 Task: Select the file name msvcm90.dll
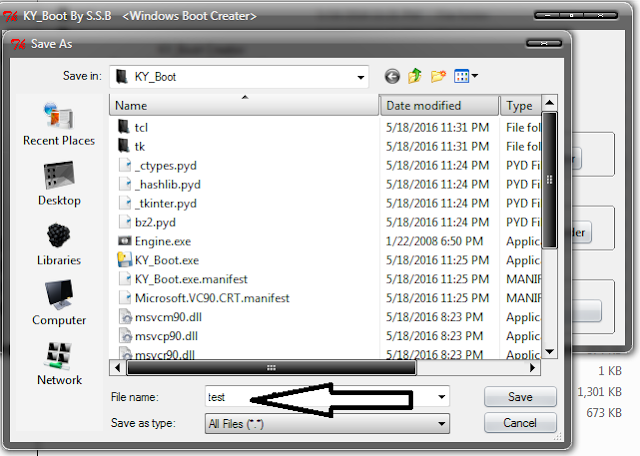coord(168,317)
